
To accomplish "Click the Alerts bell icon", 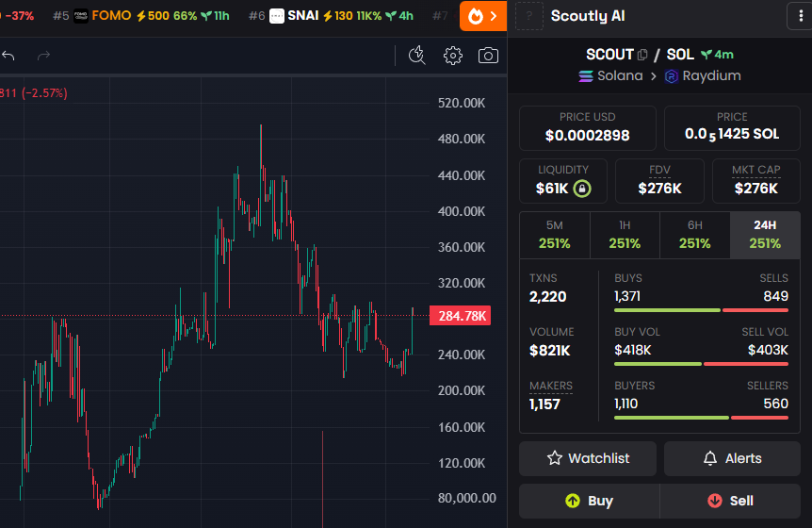I will tap(710, 458).
